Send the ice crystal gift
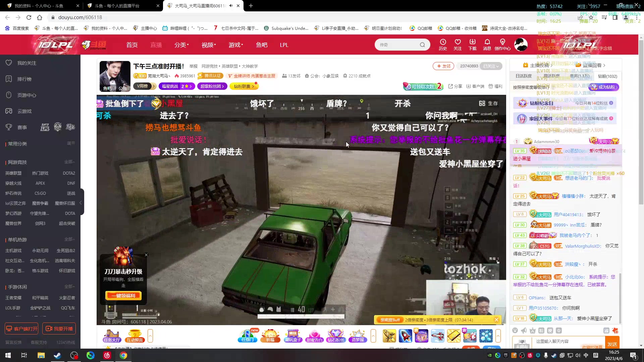This screenshot has height=362, width=644. tap(486, 336)
